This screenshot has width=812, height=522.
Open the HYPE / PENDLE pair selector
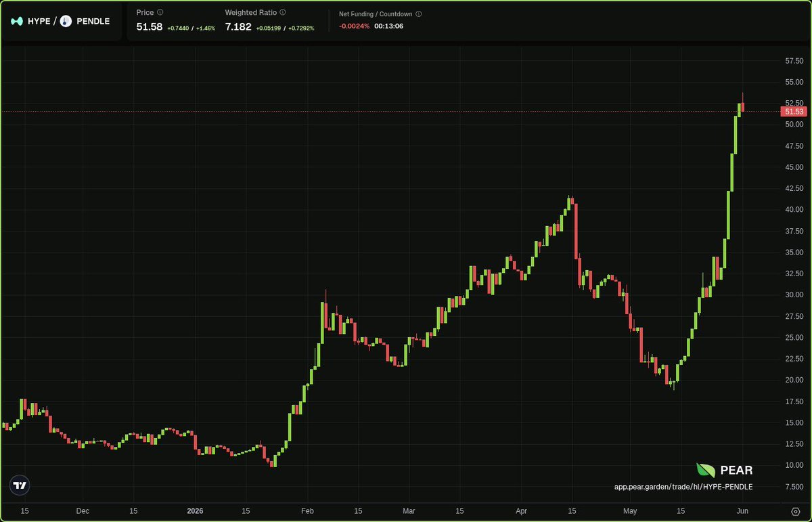[x=62, y=21]
